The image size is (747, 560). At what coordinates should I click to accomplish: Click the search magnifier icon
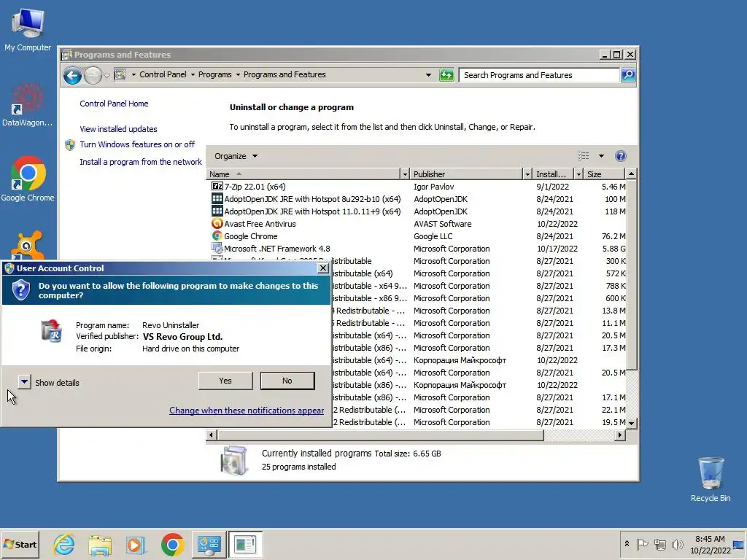628,75
